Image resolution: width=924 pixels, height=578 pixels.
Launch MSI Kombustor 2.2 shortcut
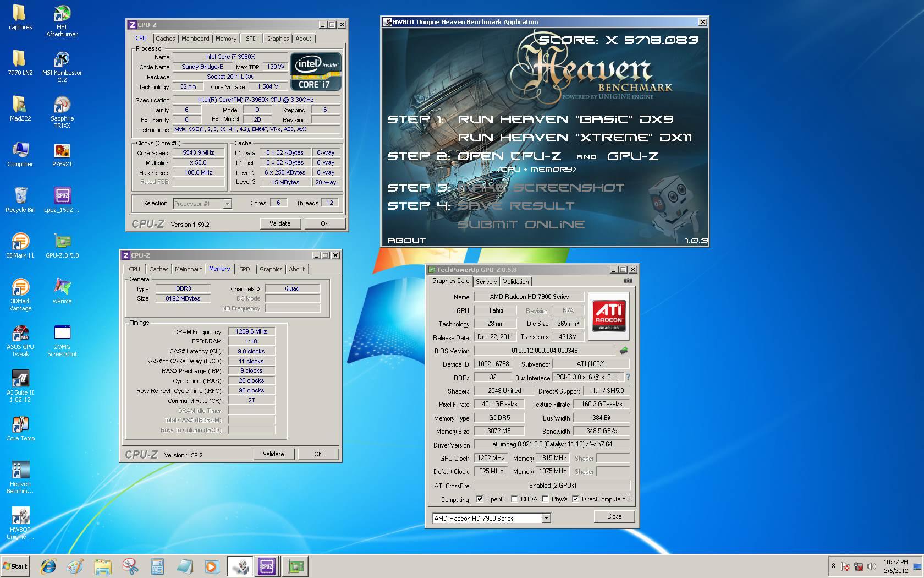[62, 66]
